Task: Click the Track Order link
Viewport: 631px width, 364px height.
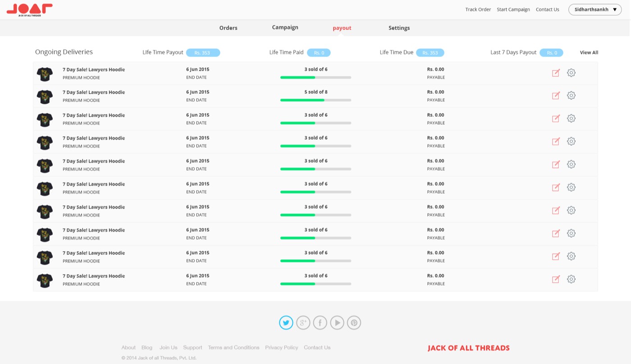Action: [x=478, y=9]
